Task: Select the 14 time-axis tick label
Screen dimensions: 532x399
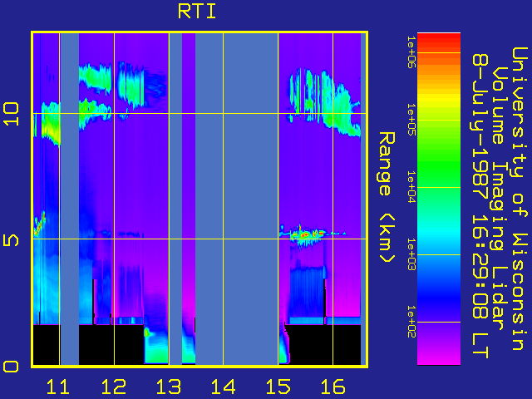Action: (x=224, y=387)
